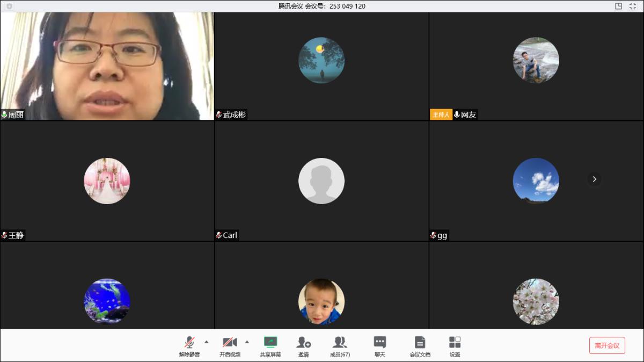Expand video options arrow beside 开启视频

(x=247, y=342)
